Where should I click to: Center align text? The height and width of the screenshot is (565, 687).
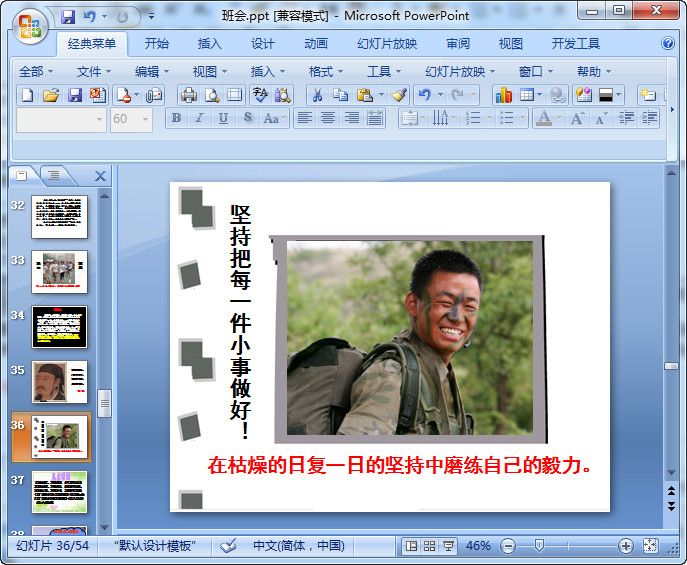pyautogui.click(x=328, y=118)
